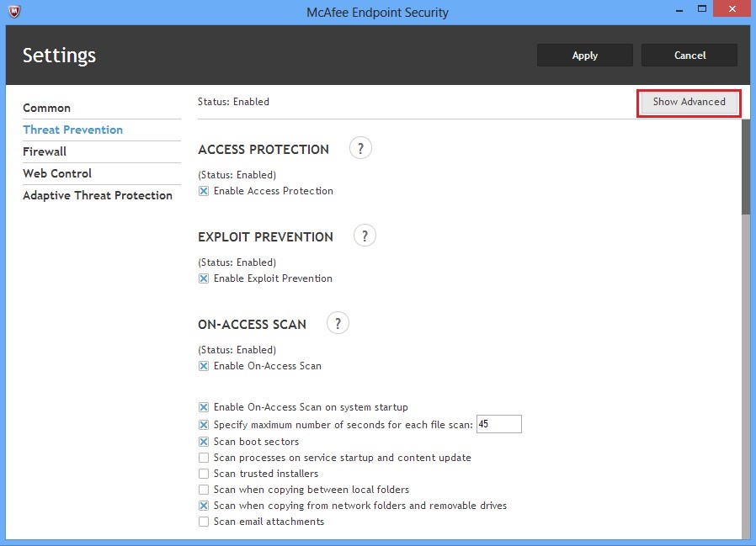Enable Scan trusted installers

click(203, 473)
